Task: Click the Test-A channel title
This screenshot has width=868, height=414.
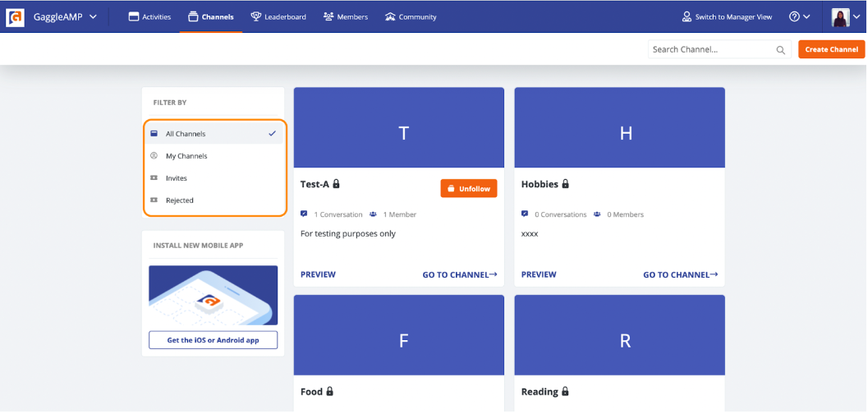Action: click(x=315, y=184)
